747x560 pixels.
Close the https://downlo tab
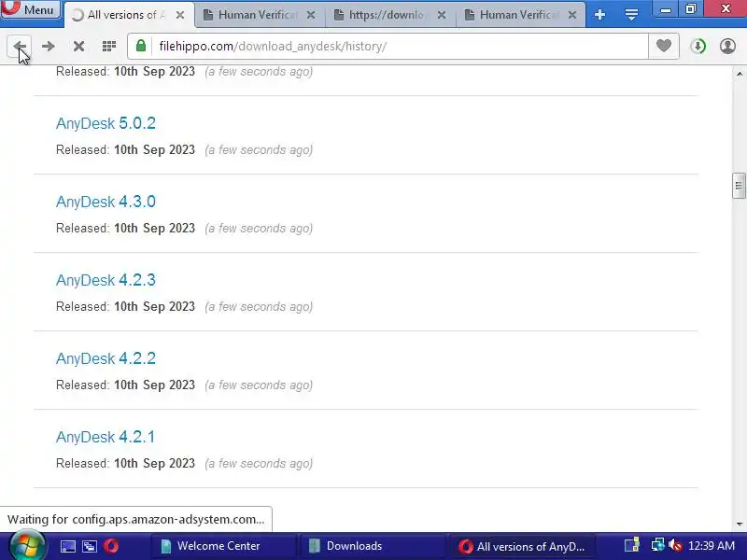click(442, 15)
